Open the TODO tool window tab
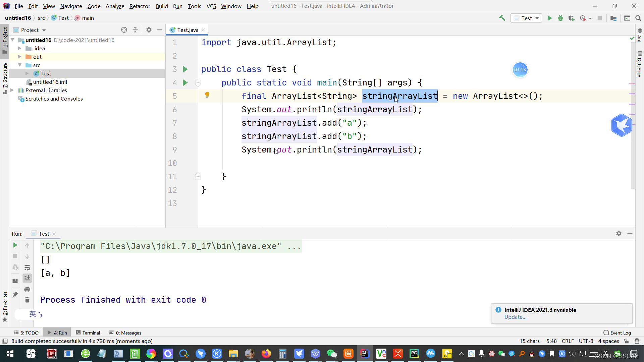Viewport: 644px width, 362px height. coord(26,333)
